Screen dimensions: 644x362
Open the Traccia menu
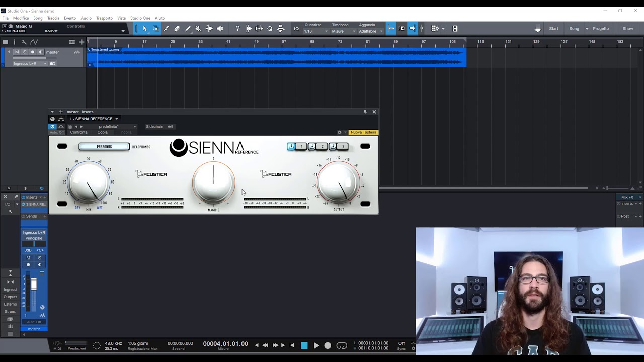53,18
